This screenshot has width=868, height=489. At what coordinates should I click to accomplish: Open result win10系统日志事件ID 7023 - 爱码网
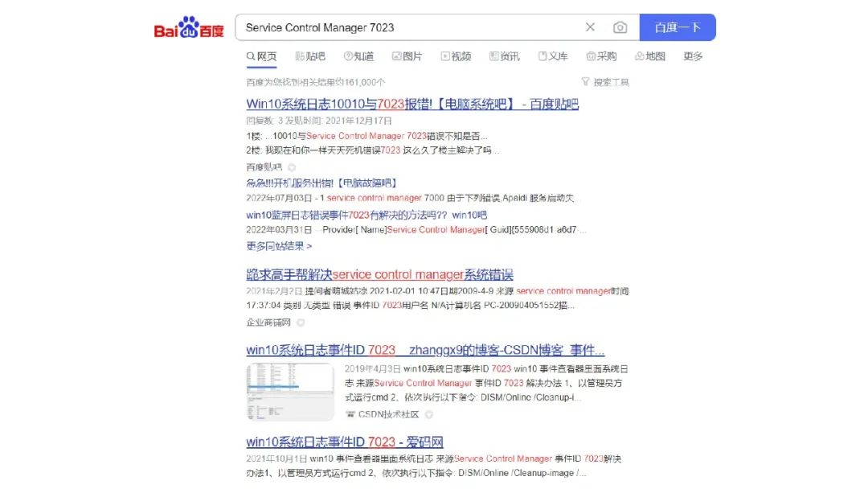coord(344,442)
